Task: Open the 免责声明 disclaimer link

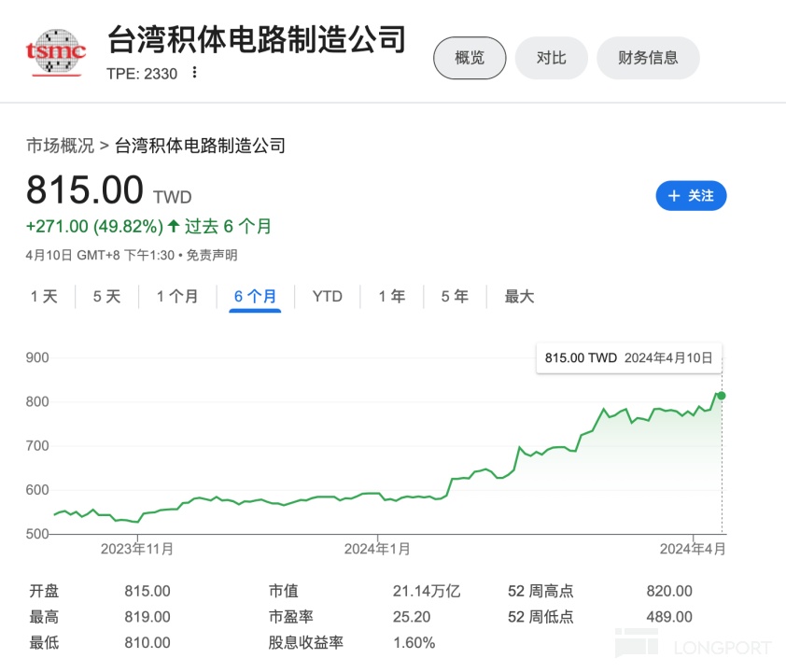Action: click(212, 255)
